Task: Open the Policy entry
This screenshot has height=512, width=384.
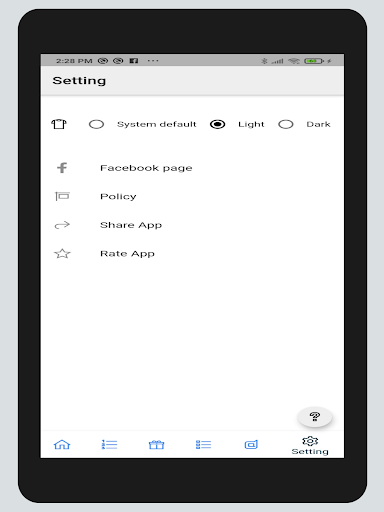Action: click(x=118, y=197)
